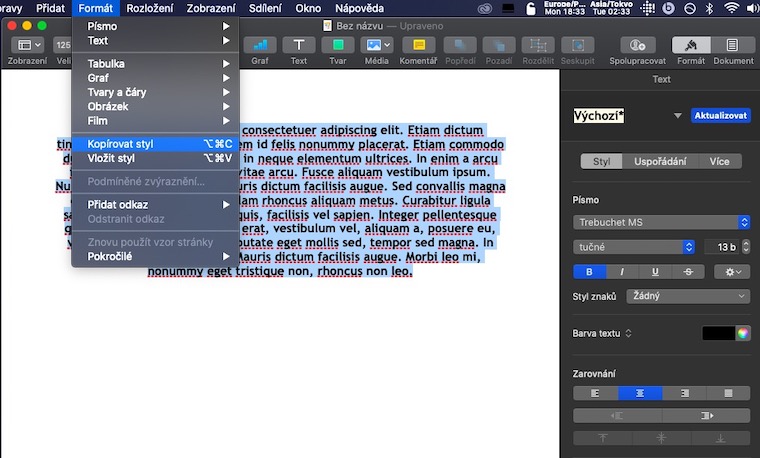Select center text alignment

(640, 393)
